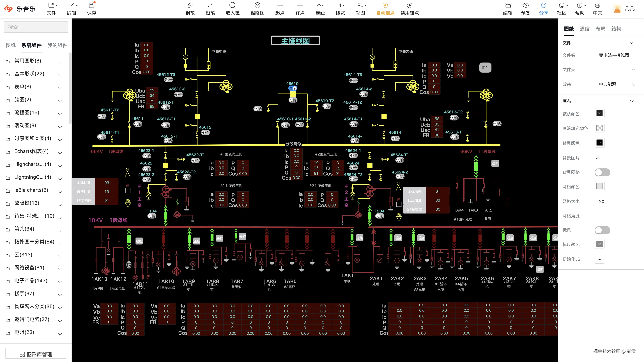The image size is (644, 362).
Task: Click the 保存 save icon
Action: pyautogui.click(x=91, y=6)
